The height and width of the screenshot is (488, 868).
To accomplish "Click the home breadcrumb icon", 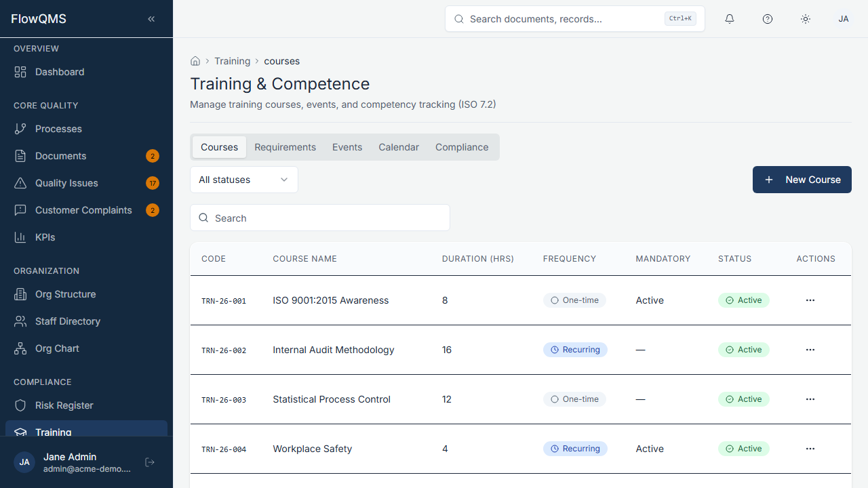I will point(195,60).
